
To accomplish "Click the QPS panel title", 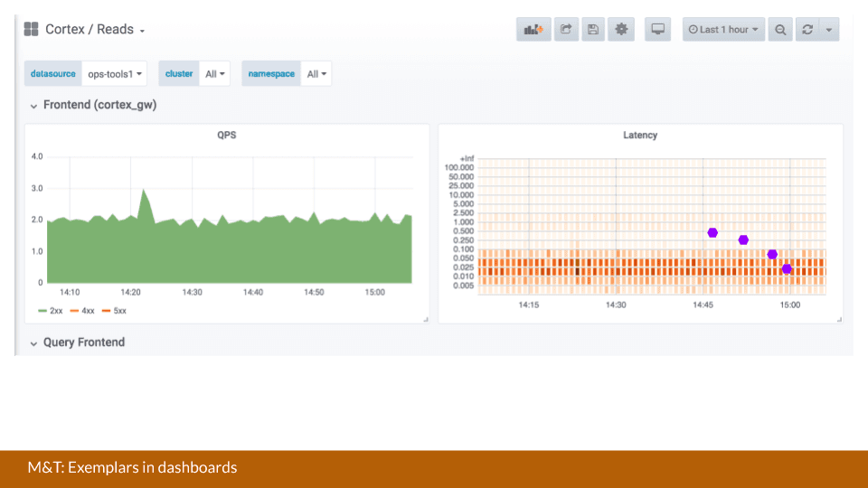I will coord(226,135).
